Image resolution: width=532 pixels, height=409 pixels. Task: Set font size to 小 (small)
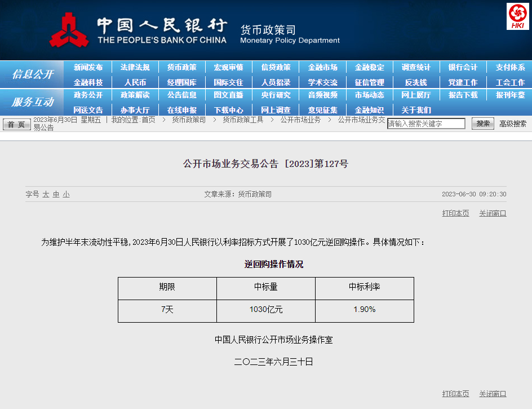pyautogui.click(x=66, y=194)
